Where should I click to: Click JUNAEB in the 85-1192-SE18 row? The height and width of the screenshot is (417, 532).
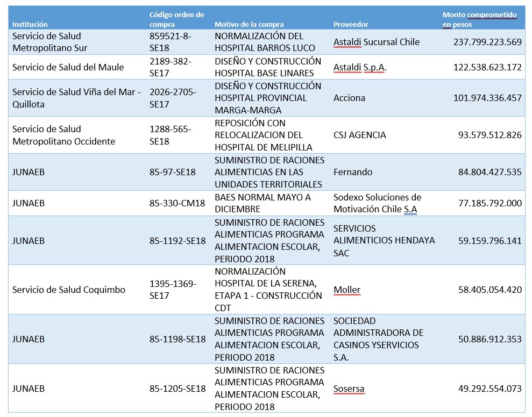point(29,241)
